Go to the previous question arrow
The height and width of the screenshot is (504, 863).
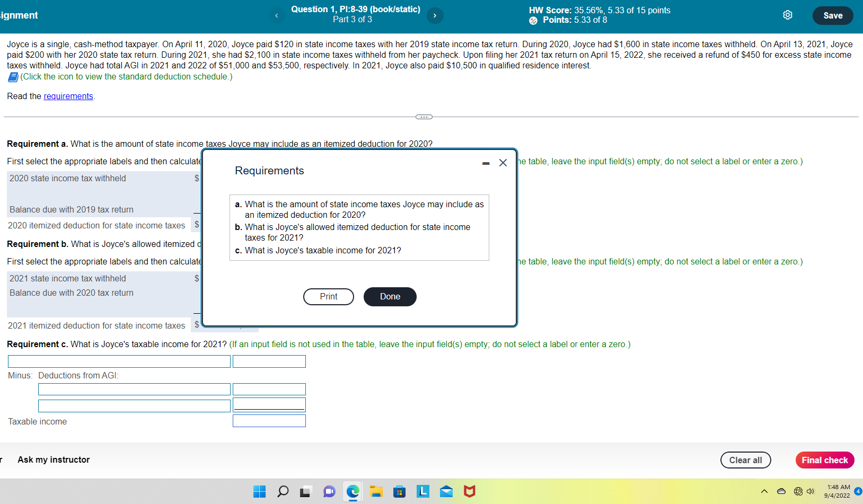(x=276, y=15)
